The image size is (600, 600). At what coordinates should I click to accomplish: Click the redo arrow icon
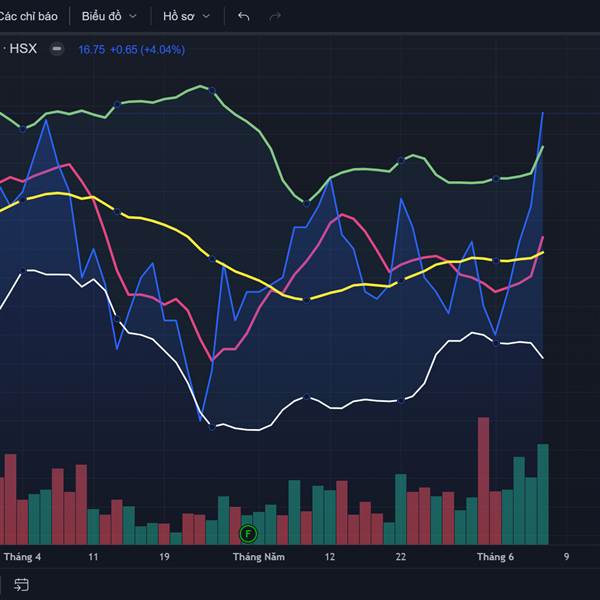click(x=275, y=17)
